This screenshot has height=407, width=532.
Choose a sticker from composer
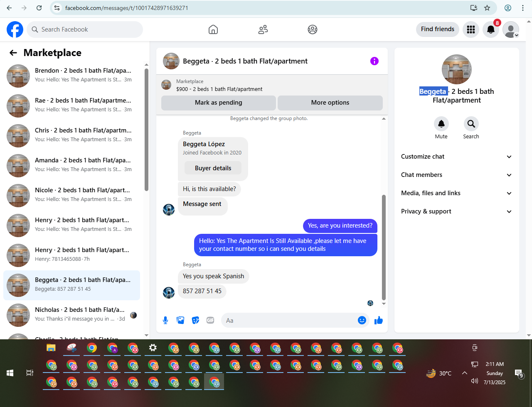coord(195,320)
